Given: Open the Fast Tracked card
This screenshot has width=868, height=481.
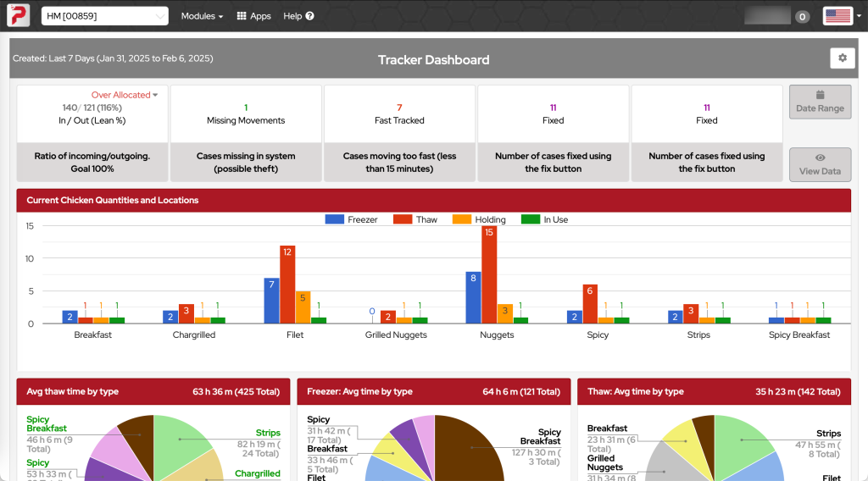Looking at the screenshot, I should tap(399, 133).
